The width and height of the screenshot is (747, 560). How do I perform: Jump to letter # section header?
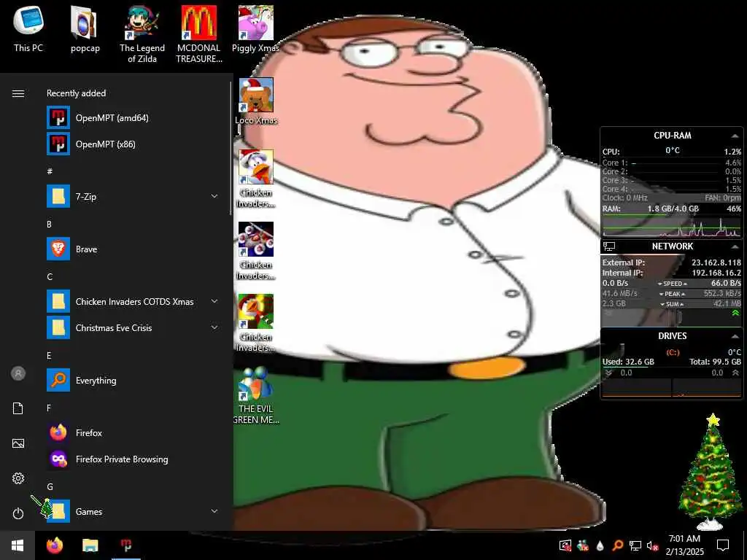(x=50, y=171)
